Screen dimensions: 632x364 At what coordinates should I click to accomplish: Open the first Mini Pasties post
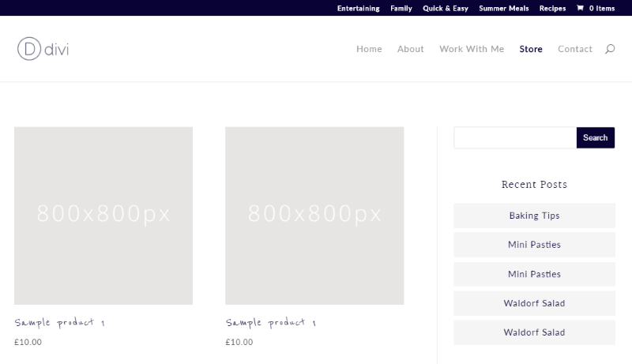tap(535, 245)
